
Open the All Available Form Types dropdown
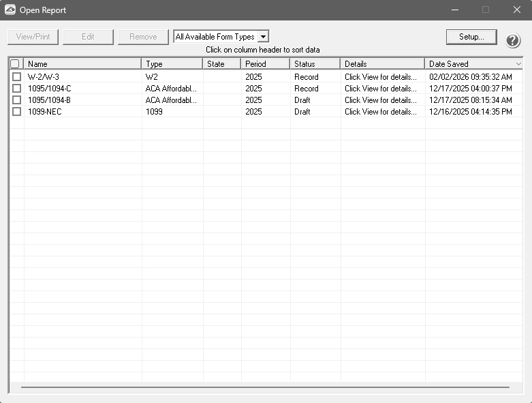(264, 37)
